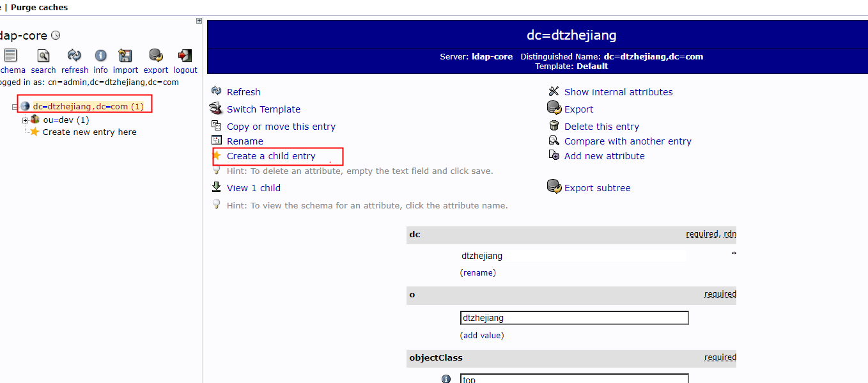Viewport: 868px width, 383px height.
Task: Click the o attribute dtzhejiang input field
Action: (575, 318)
